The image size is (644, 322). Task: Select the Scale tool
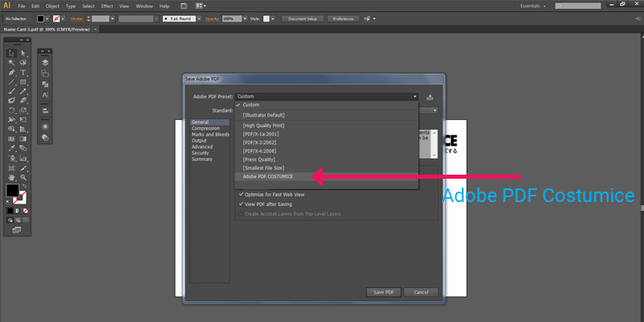click(x=23, y=110)
